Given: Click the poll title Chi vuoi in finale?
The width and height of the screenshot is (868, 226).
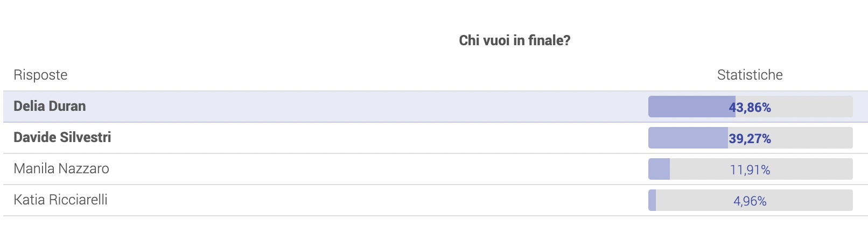Looking at the screenshot, I should [x=514, y=40].
